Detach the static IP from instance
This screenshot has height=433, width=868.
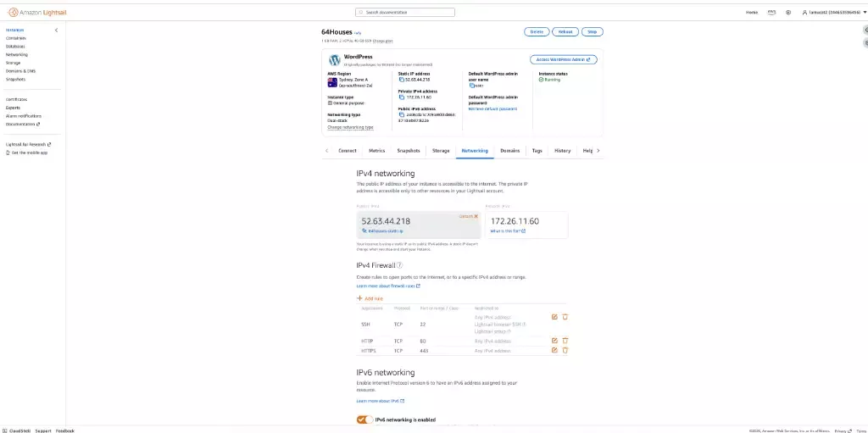pos(468,216)
